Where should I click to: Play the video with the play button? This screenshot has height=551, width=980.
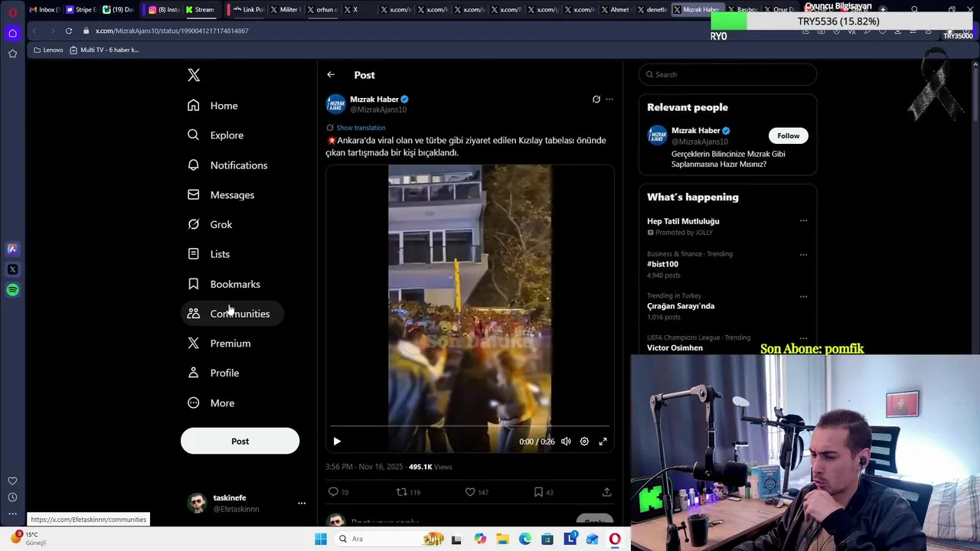337,442
